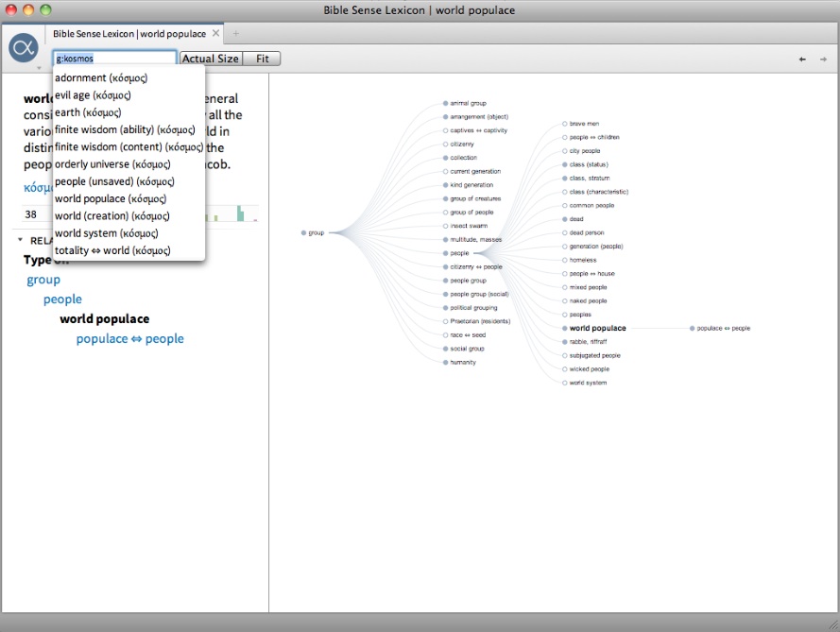Click the 'g:kosmos' search input field

pyautogui.click(x=113, y=59)
